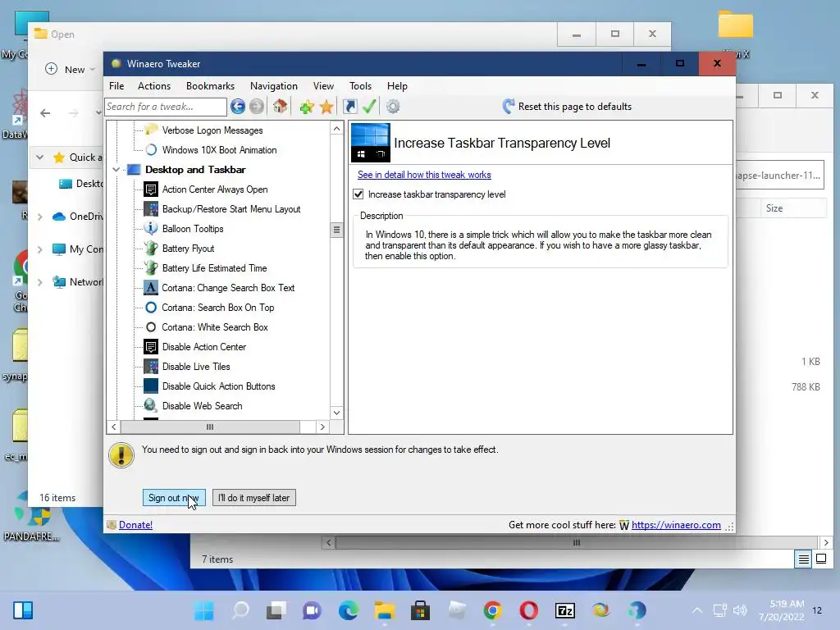Click New button in Open window
Viewport: 840px width, 630px height.
70,70
